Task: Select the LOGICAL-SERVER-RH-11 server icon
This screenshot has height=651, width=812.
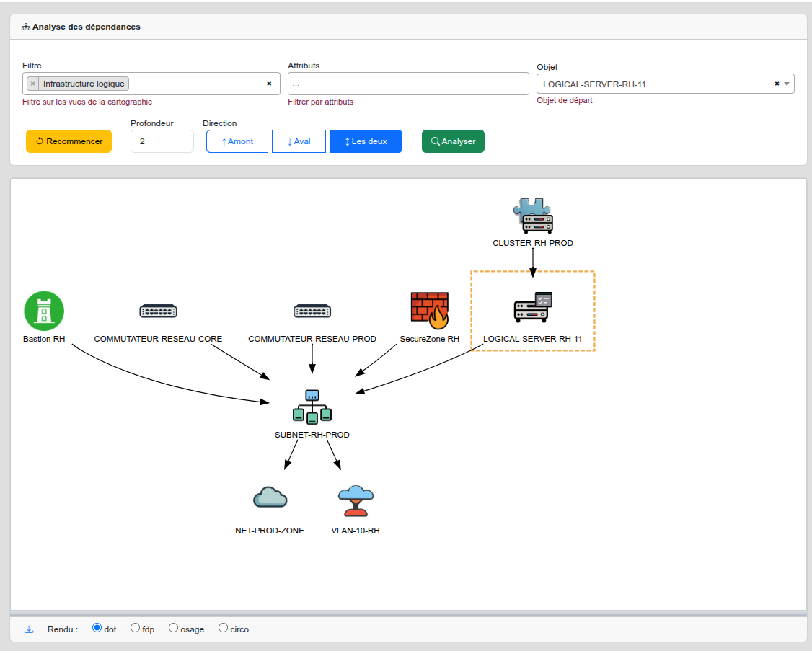Action: [x=532, y=307]
